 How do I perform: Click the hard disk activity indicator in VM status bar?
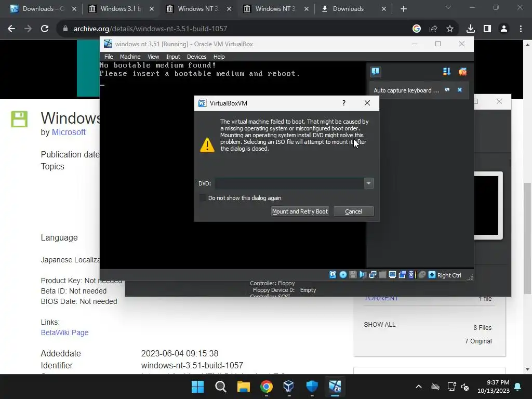click(333, 275)
